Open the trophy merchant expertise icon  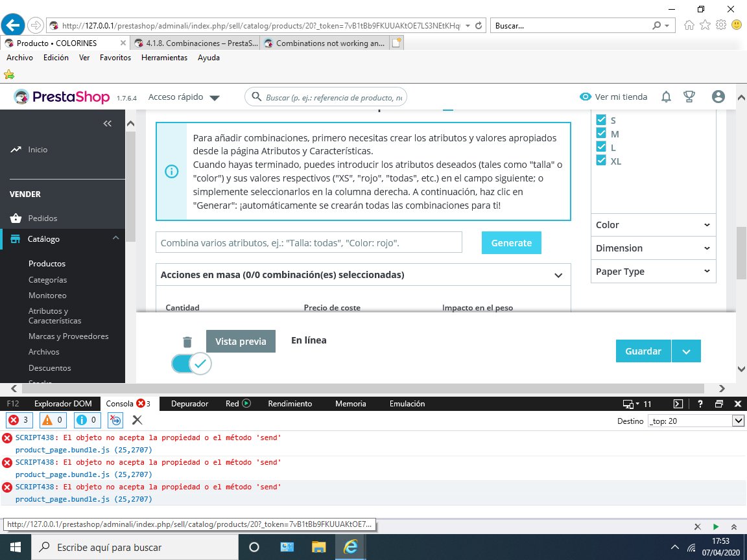tap(689, 97)
